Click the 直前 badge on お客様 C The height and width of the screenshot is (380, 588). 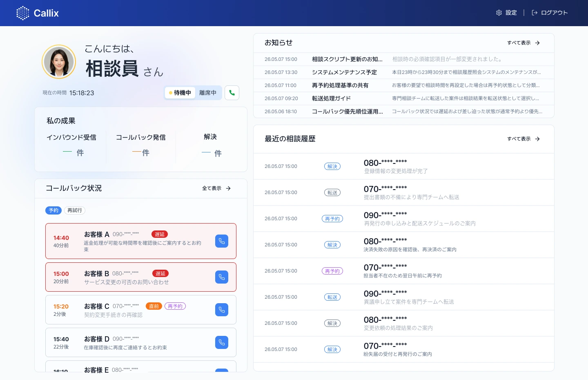[154, 306]
